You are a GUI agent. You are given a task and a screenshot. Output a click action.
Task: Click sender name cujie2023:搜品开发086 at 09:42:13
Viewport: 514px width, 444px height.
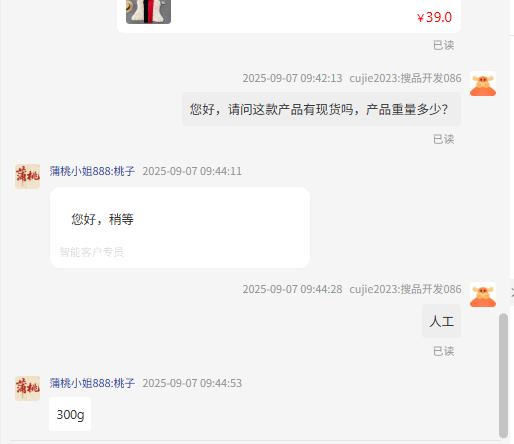click(x=405, y=78)
